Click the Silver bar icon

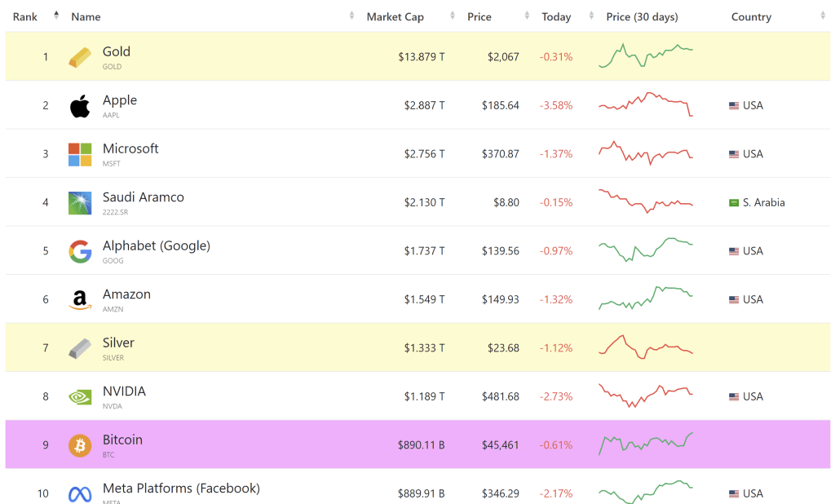coord(80,348)
